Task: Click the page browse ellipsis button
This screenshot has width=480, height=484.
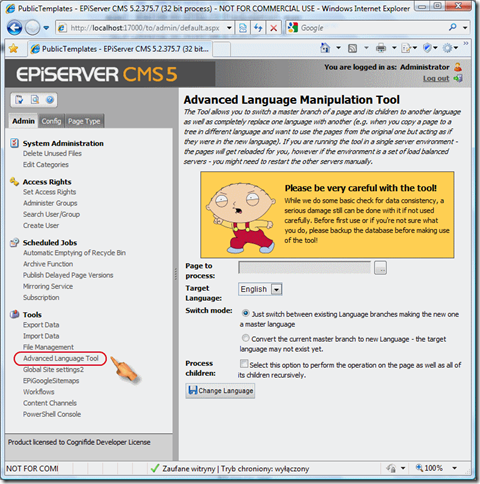Action: tap(380, 268)
